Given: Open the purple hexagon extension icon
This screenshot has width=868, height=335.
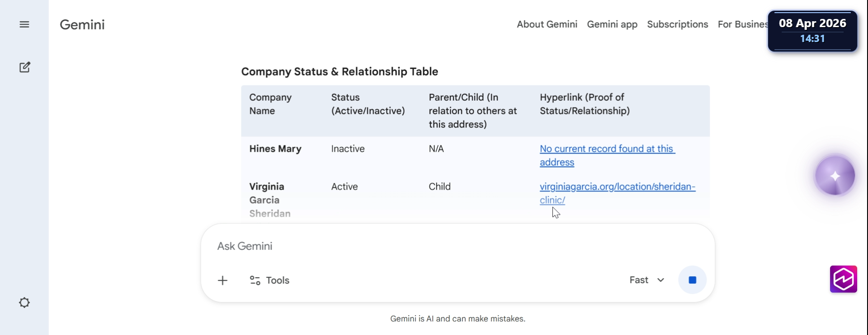Looking at the screenshot, I should coord(843,279).
